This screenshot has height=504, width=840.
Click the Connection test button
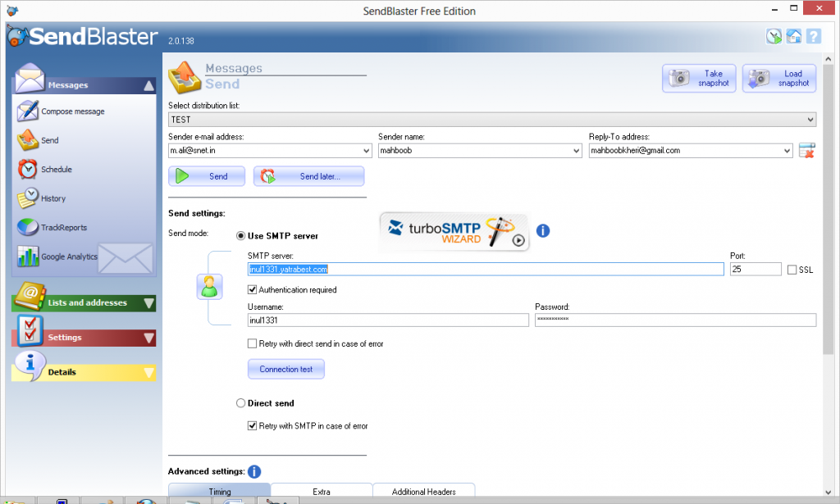tap(285, 369)
